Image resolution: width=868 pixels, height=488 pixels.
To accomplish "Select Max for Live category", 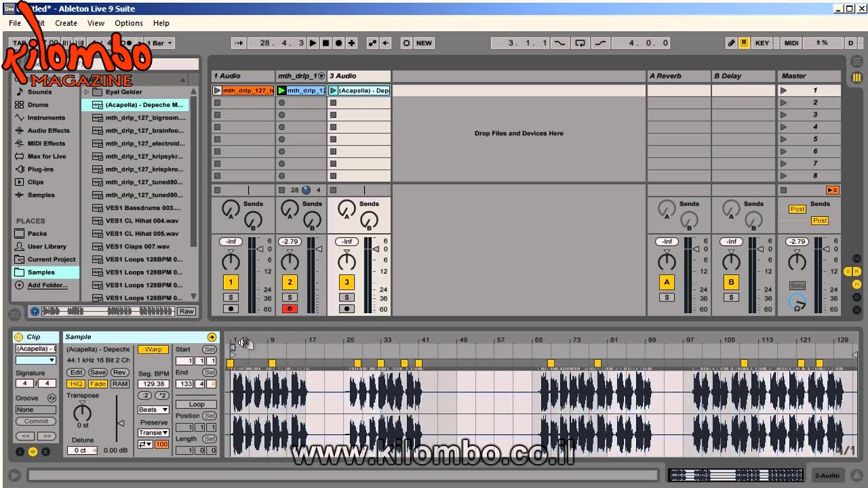I will point(47,157).
